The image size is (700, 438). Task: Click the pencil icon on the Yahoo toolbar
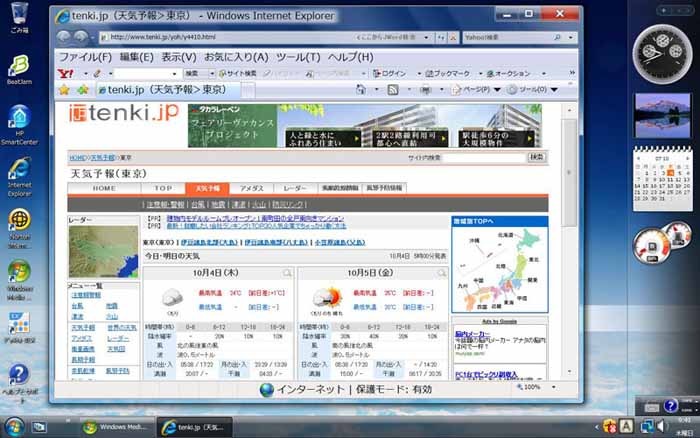click(97, 74)
